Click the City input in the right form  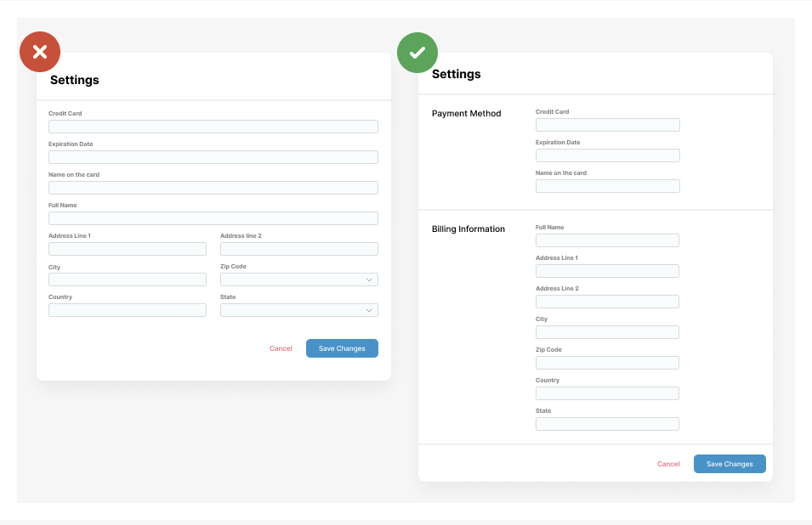[x=607, y=331]
